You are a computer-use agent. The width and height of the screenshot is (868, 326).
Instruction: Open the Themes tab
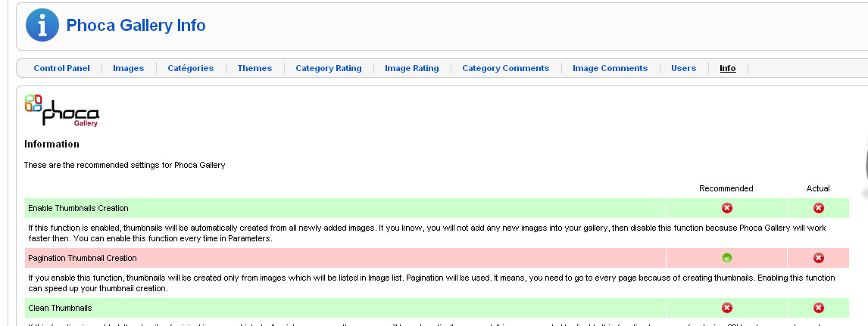(254, 68)
